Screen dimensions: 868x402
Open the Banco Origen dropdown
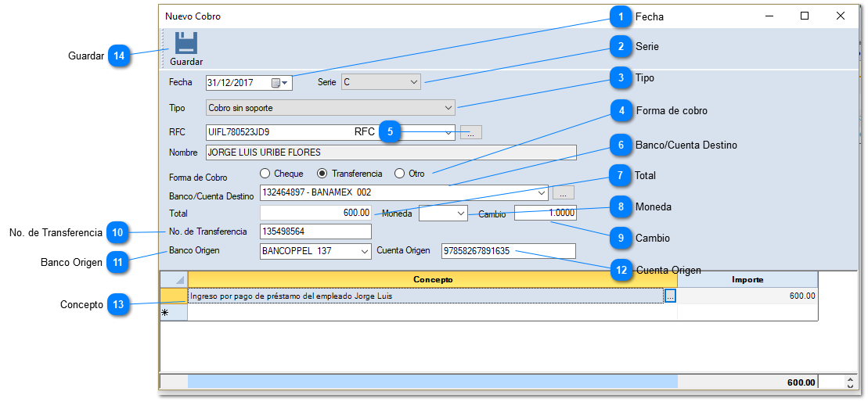(364, 251)
